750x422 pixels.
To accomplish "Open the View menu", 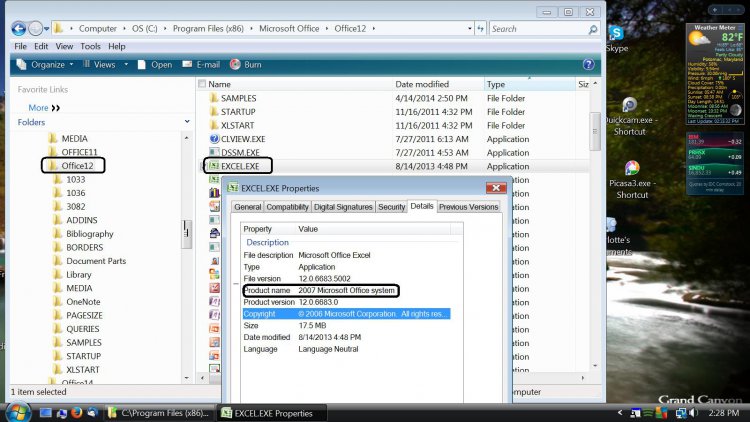I will pos(64,46).
